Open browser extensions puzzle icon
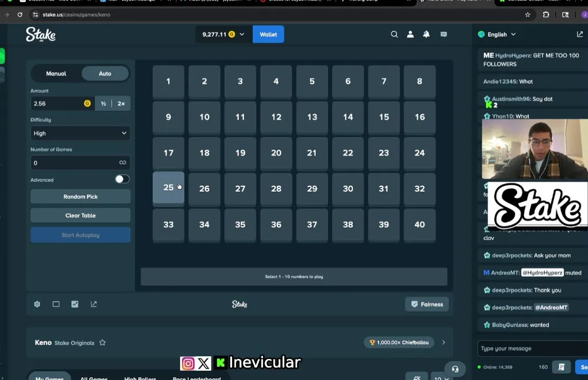The width and height of the screenshot is (588, 380). pos(546,15)
